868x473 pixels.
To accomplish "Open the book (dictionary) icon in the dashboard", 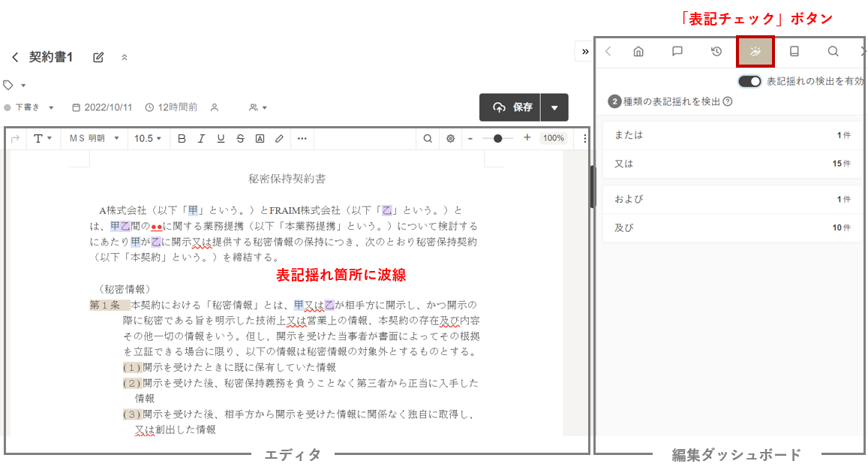I will click(794, 52).
